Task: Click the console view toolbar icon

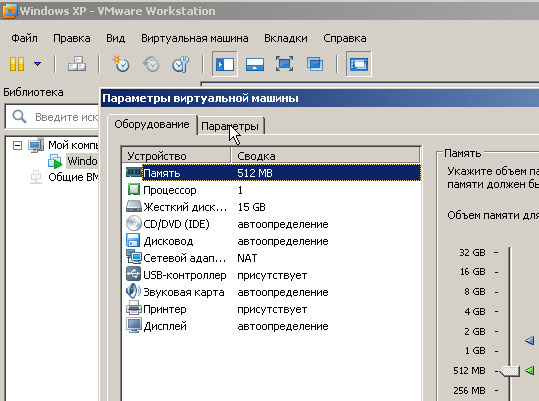Action: tap(359, 64)
